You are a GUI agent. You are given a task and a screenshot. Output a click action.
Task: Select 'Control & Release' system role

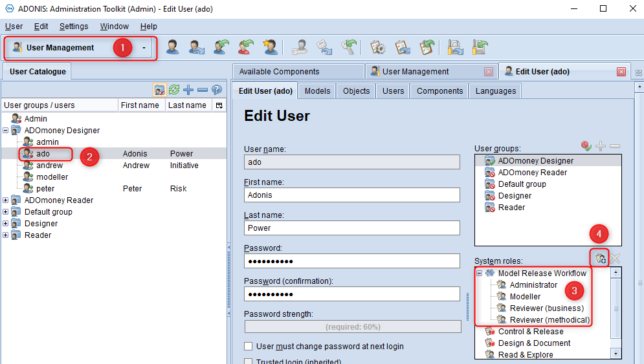(531, 332)
